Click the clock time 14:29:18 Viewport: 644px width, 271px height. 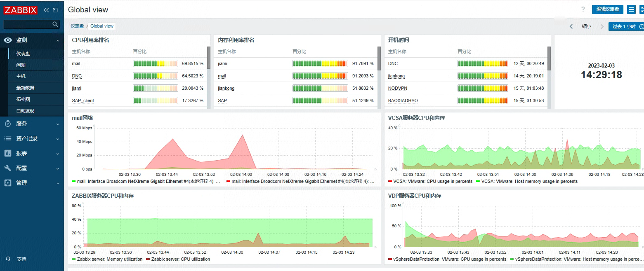click(x=601, y=75)
